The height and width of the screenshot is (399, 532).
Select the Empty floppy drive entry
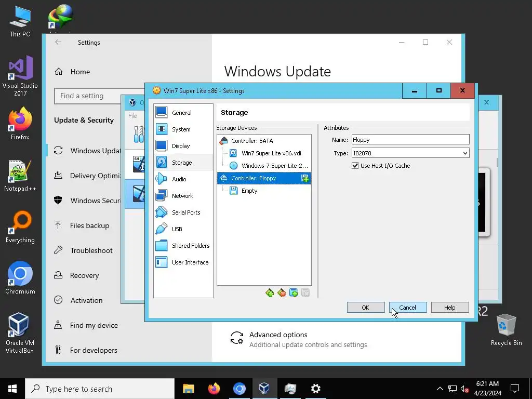[x=264, y=191]
